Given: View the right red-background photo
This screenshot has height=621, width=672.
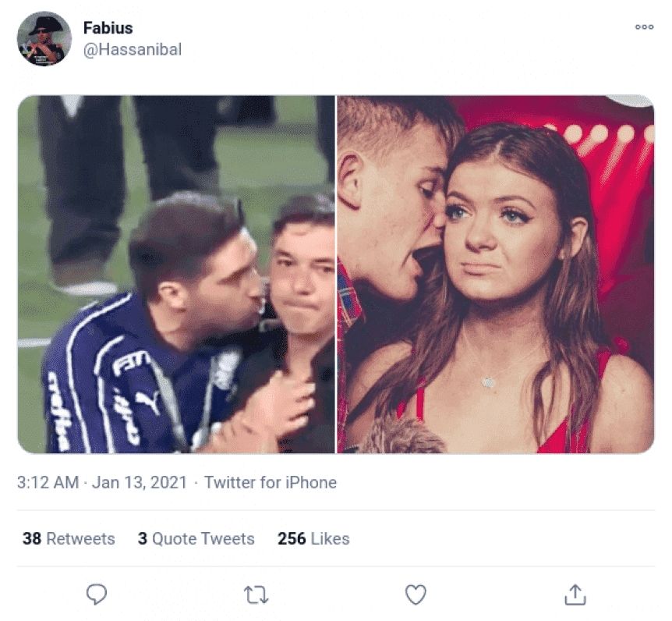Looking at the screenshot, I should tap(496, 274).
